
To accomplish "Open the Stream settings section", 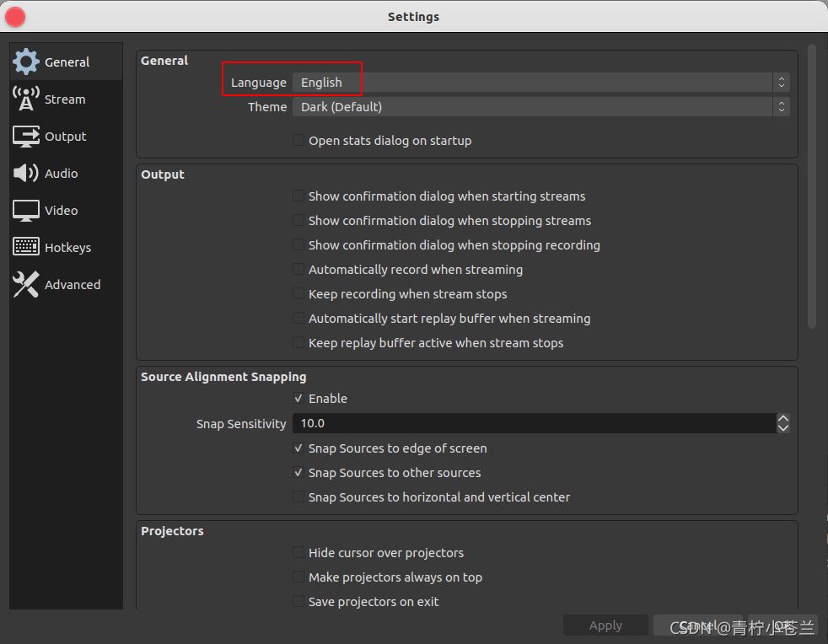I will pyautogui.click(x=25, y=99).
